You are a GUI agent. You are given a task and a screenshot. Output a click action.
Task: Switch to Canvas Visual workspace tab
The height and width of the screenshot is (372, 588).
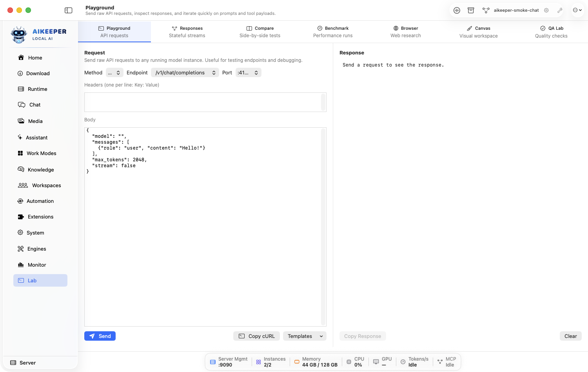[479, 32]
